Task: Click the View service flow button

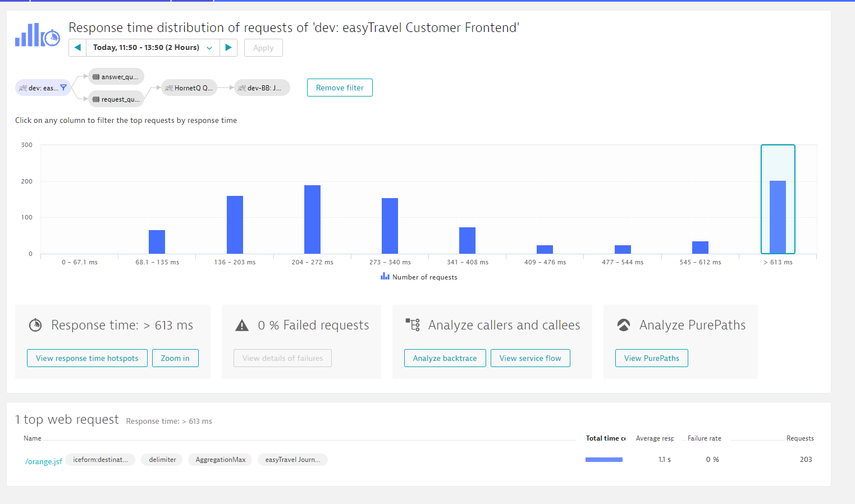Action: tap(530, 358)
